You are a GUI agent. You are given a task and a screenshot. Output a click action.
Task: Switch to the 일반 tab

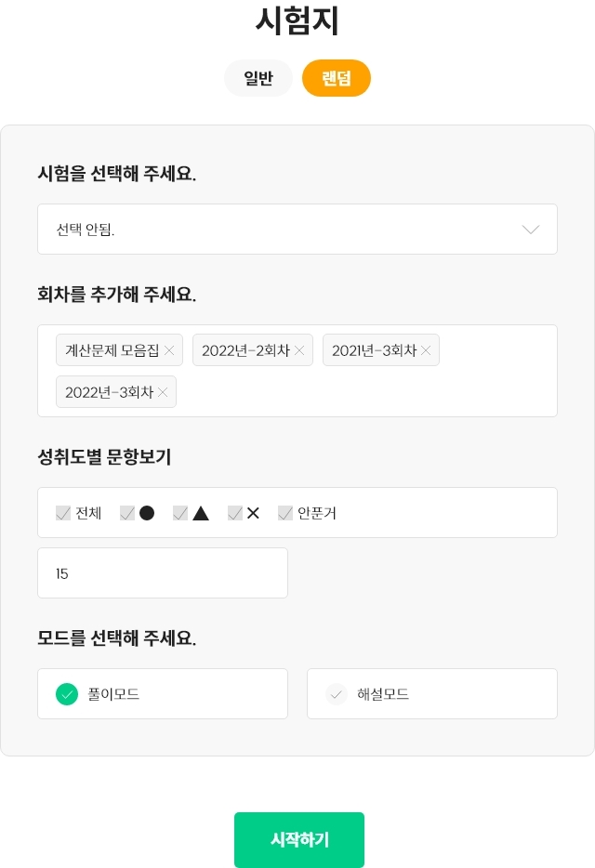tap(258, 78)
